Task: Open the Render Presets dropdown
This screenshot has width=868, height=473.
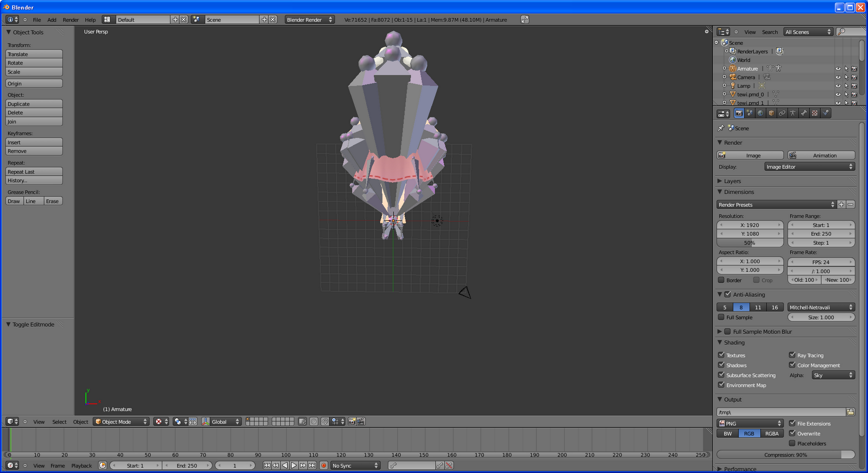Action: pos(776,204)
